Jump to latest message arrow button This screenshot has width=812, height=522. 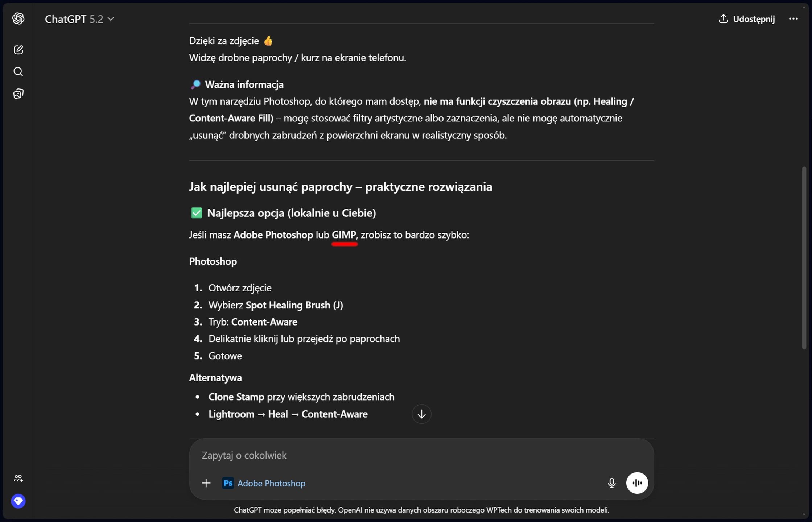click(421, 414)
